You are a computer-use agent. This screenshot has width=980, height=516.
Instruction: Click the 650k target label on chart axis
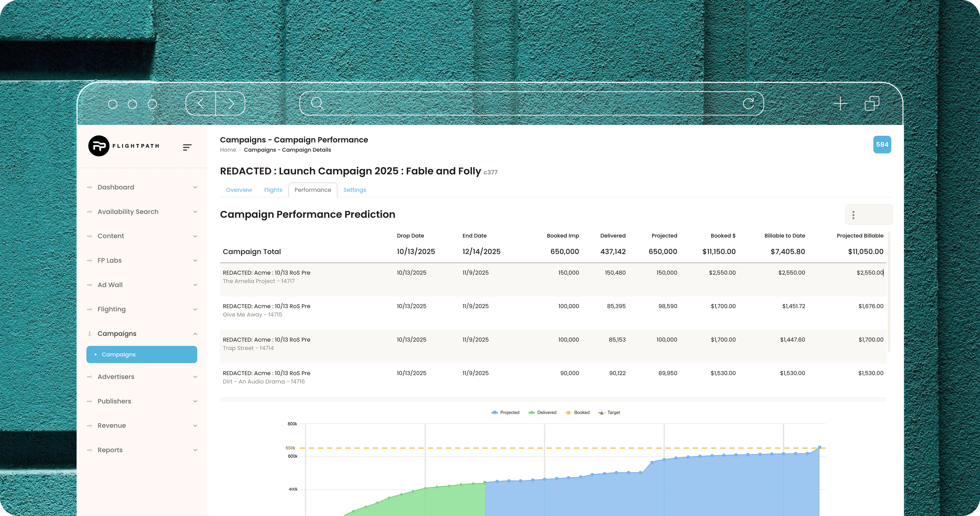[290, 448]
